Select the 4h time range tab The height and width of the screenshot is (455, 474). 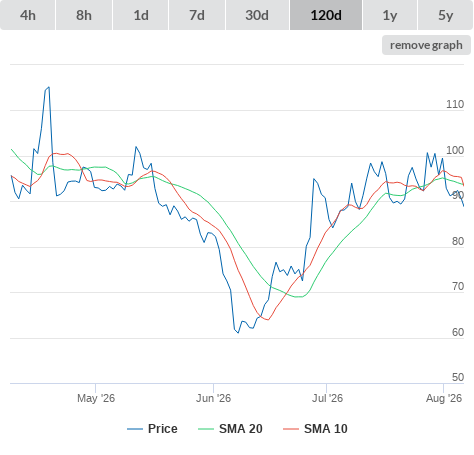pos(27,15)
